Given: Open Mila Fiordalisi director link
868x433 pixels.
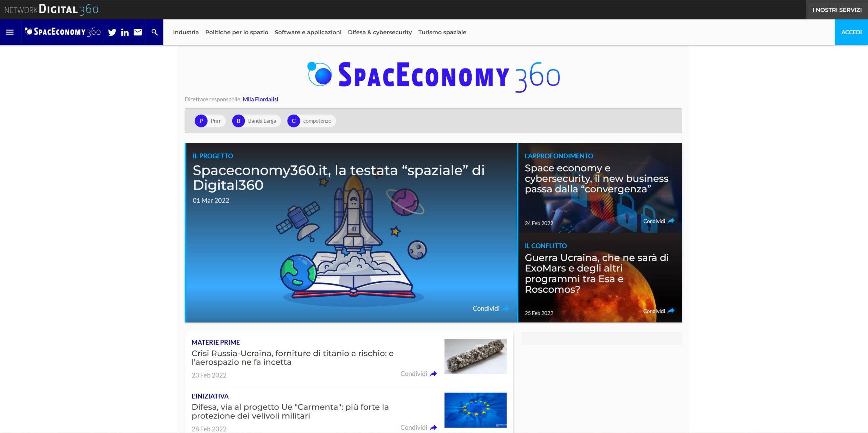Looking at the screenshot, I should (260, 99).
